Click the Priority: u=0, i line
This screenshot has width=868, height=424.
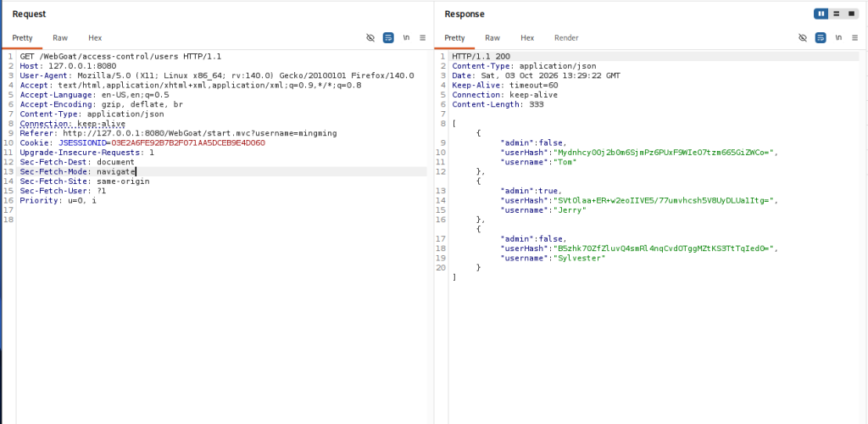tap(58, 200)
